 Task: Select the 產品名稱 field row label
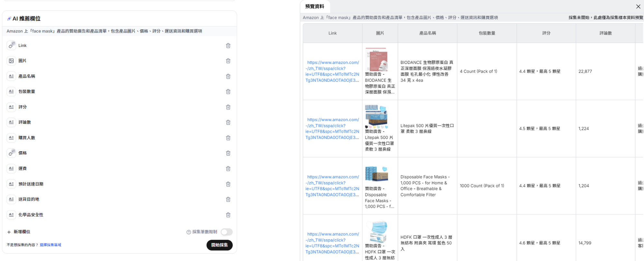pos(27,76)
